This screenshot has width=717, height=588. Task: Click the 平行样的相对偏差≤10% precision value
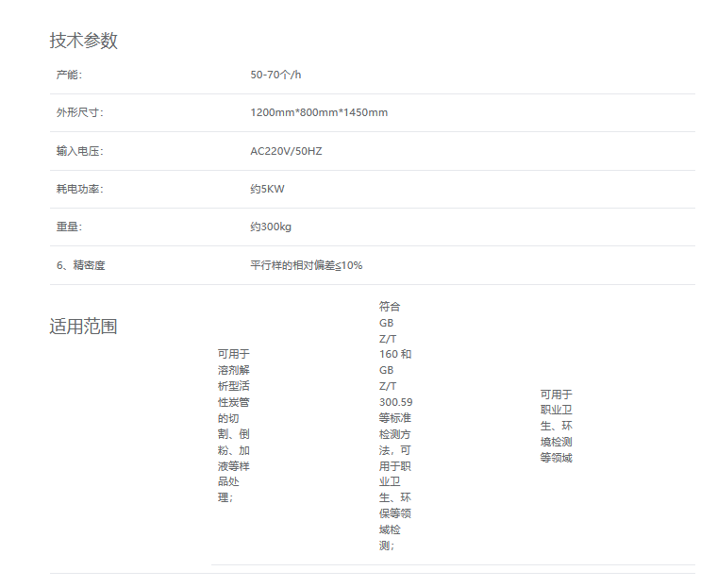click(306, 265)
